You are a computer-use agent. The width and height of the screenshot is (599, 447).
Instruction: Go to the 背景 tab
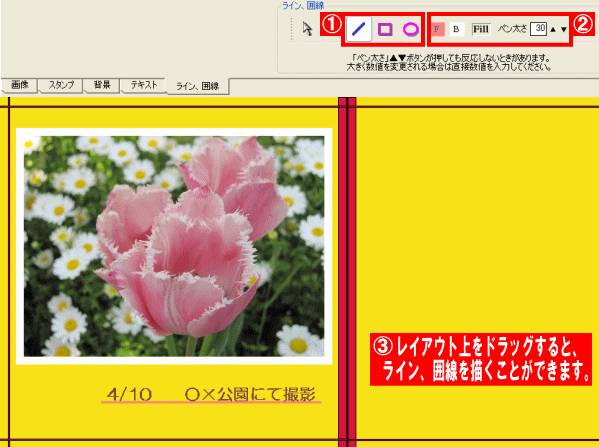tap(102, 85)
